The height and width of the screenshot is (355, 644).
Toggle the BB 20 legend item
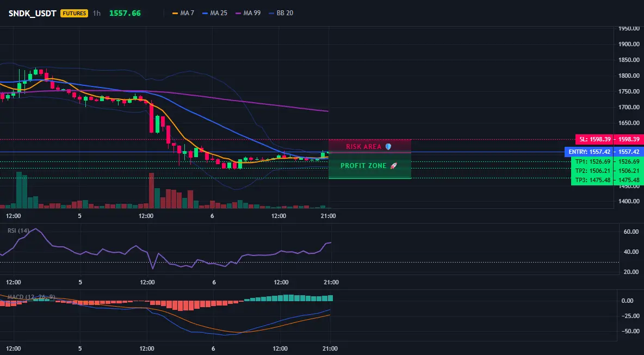[x=281, y=13]
